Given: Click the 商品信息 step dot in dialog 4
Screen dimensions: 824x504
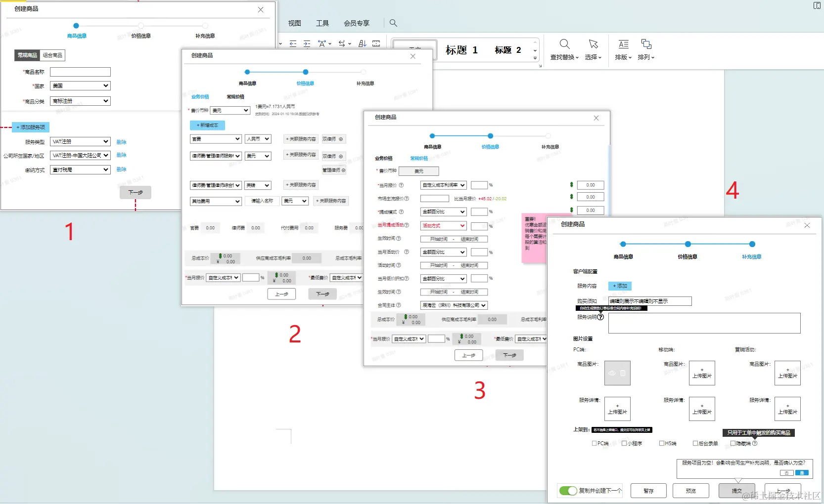Looking at the screenshot, I should pos(623,244).
